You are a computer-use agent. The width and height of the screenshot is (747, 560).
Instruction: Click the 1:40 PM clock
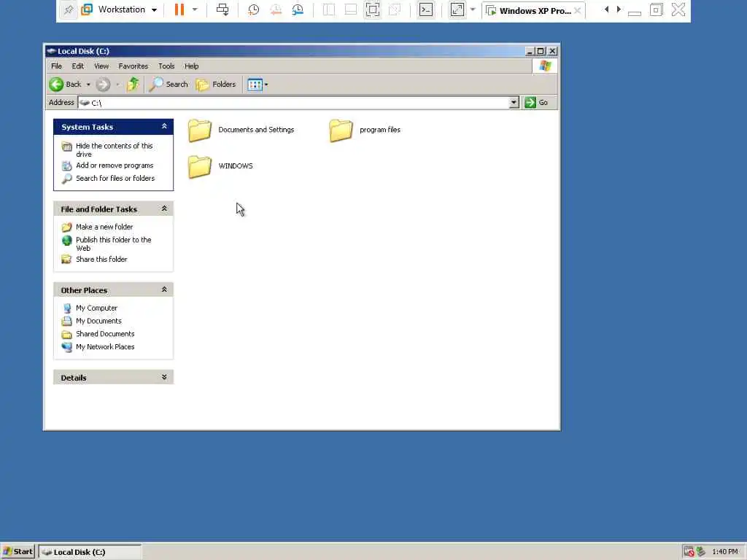(x=724, y=551)
